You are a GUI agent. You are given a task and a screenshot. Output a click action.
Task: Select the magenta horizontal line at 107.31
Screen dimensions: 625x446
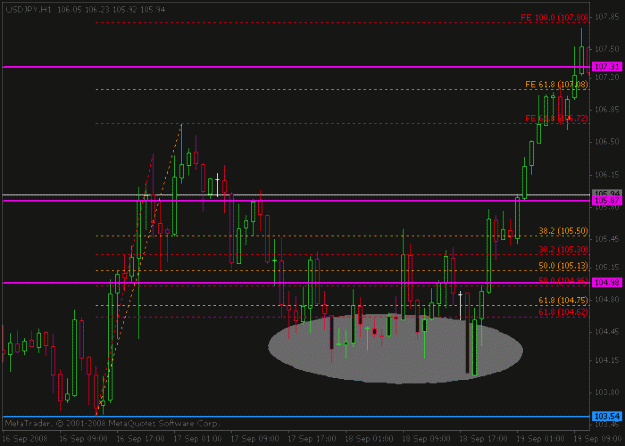click(x=297, y=67)
